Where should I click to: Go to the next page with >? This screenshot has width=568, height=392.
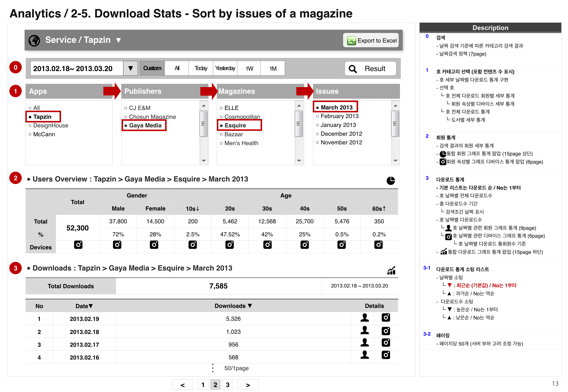click(x=248, y=385)
